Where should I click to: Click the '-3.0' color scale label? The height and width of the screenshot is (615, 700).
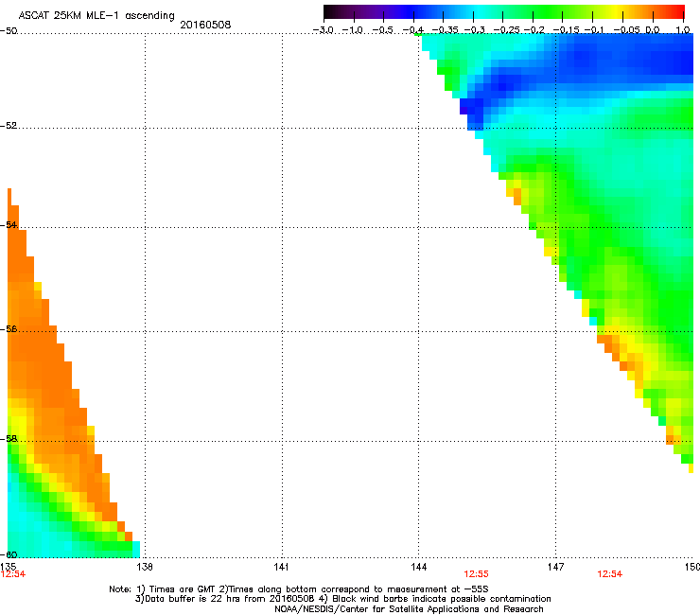(324, 30)
